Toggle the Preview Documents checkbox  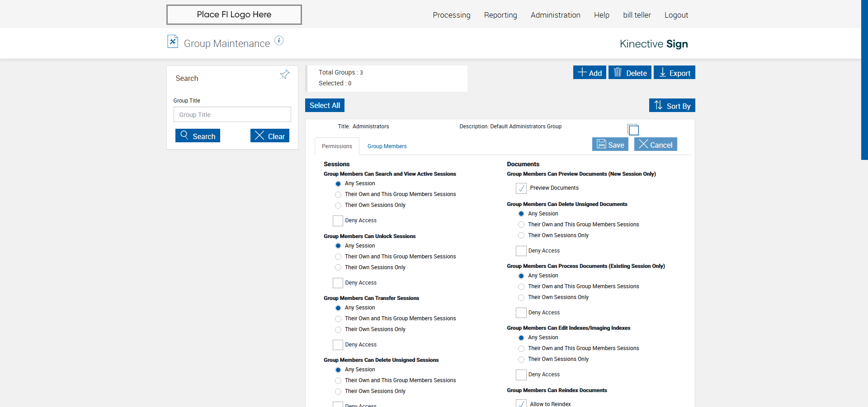(521, 188)
